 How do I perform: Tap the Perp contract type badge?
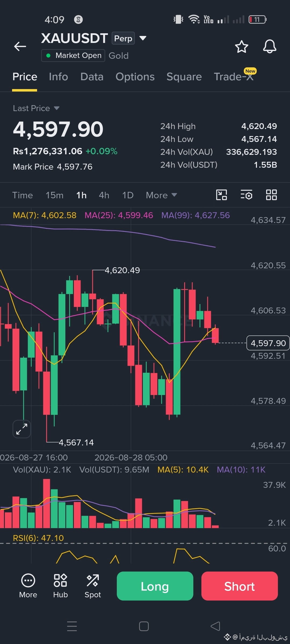coord(123,38)
